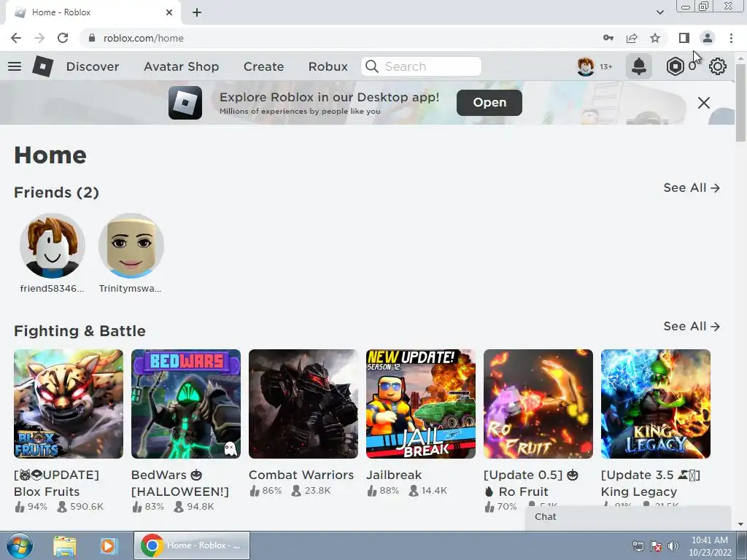
Task: Click the address bar URL
Action: point(144,38)
